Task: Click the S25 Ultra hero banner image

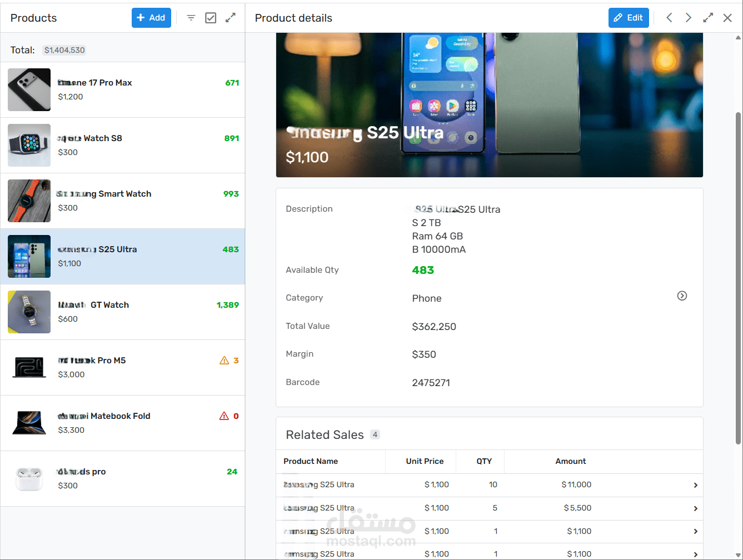Action: tap(490, 105)
